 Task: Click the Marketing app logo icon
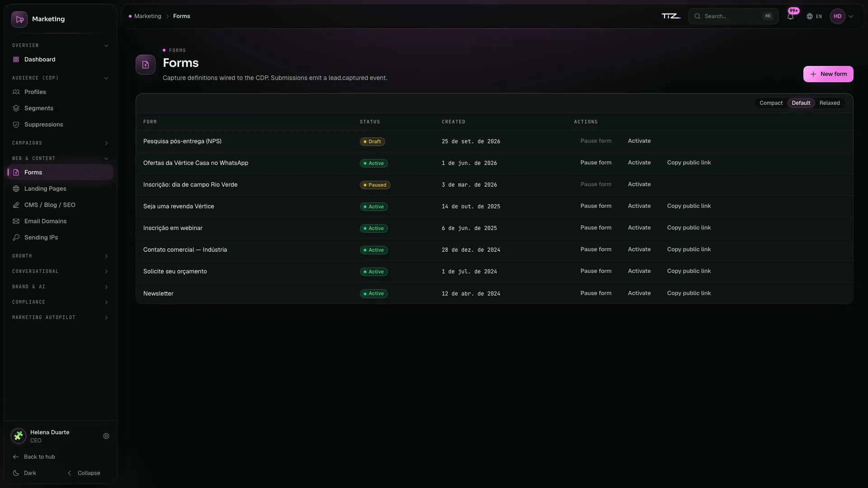pos(19,19)
